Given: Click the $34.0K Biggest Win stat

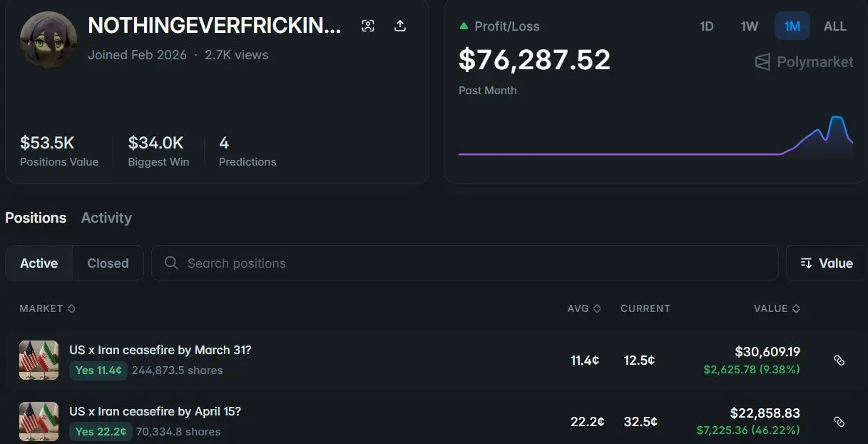Looking at the screenshot, I should (158, 151).
